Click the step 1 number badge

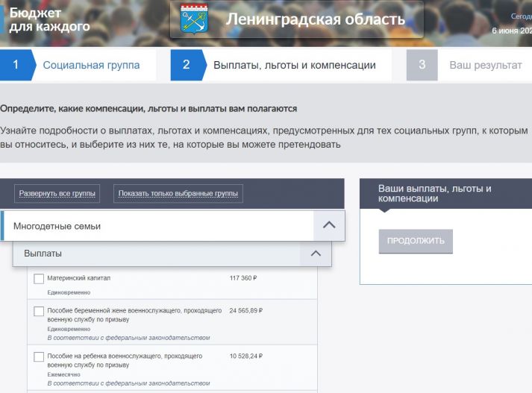pos(15,66)
